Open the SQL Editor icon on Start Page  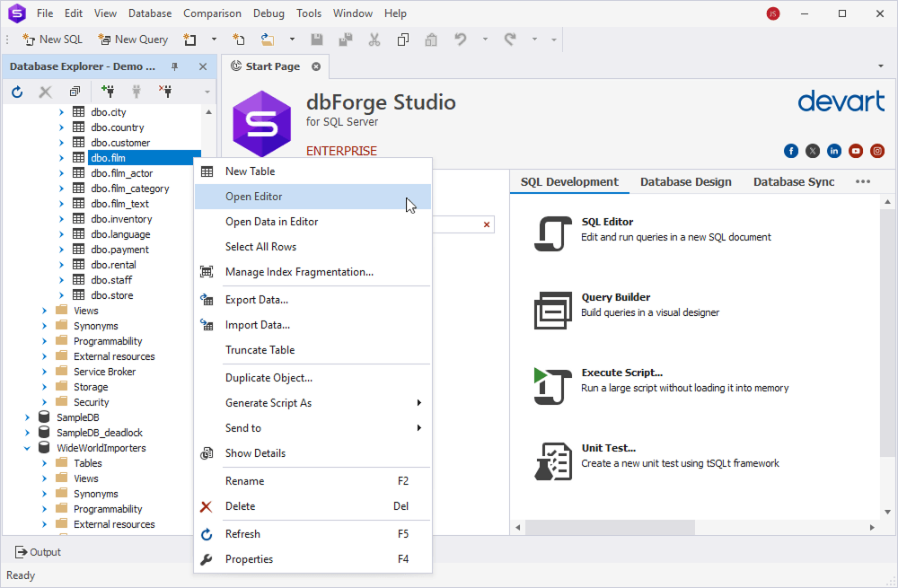tap(552, 233)
